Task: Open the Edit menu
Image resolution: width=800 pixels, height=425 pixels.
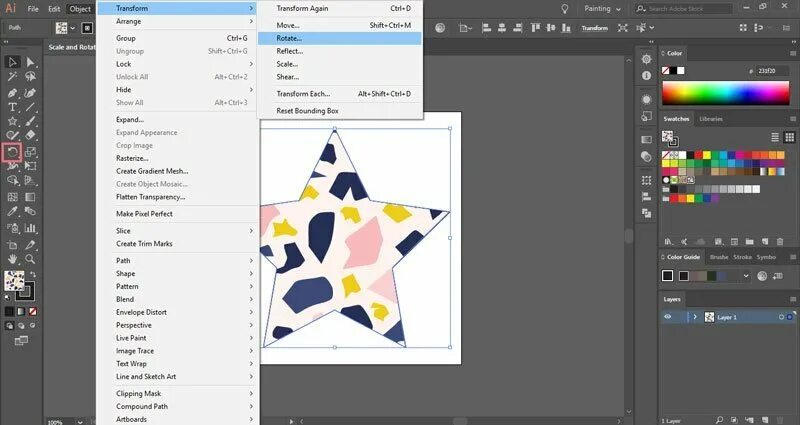Action: [x=54, y=9]
